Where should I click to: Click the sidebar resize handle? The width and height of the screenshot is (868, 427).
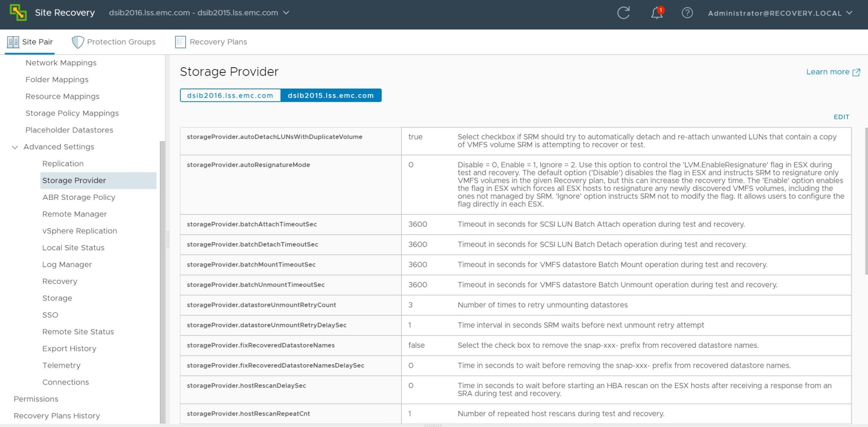click(168, 240)
